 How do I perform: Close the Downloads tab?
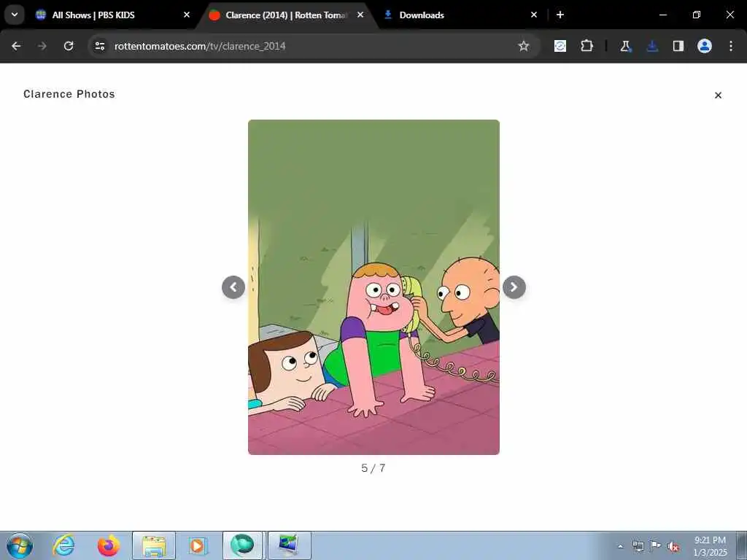(x=534, y=15)
